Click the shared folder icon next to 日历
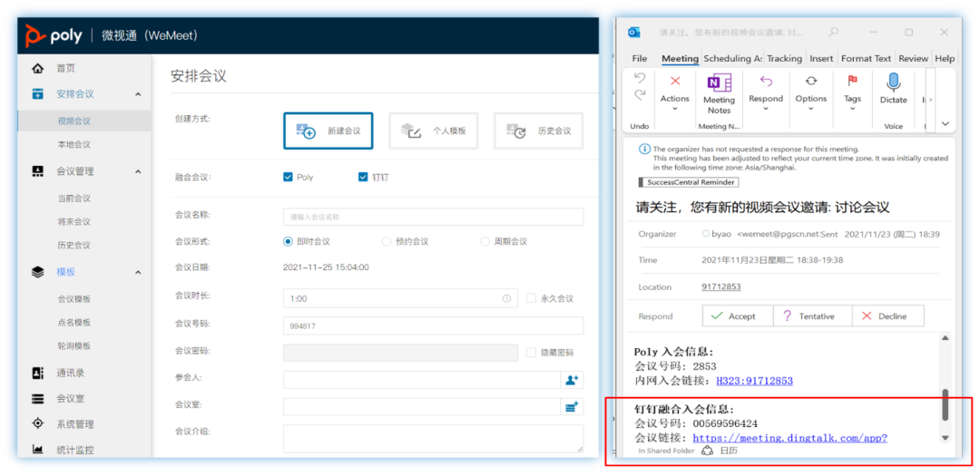The width and height of the screenshot is (980, 475). pos(707,451)
